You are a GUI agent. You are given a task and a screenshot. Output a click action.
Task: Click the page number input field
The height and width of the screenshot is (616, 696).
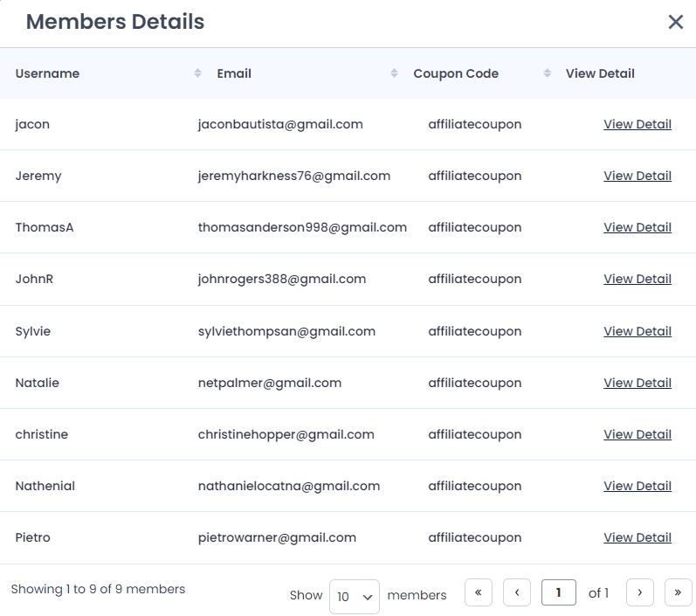point(558,592)
